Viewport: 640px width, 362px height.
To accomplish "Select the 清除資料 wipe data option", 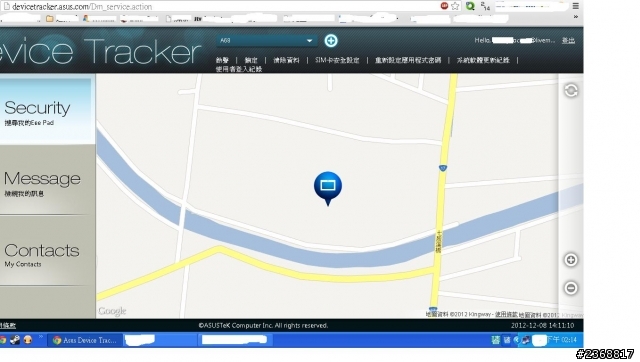I will [286, 60].
